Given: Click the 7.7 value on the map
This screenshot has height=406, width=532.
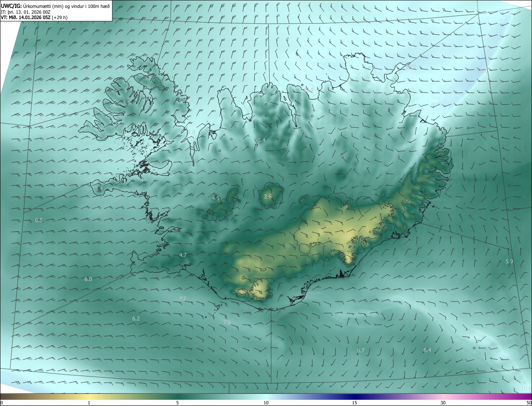Looking at the screenshot, I should click(182, 298).
